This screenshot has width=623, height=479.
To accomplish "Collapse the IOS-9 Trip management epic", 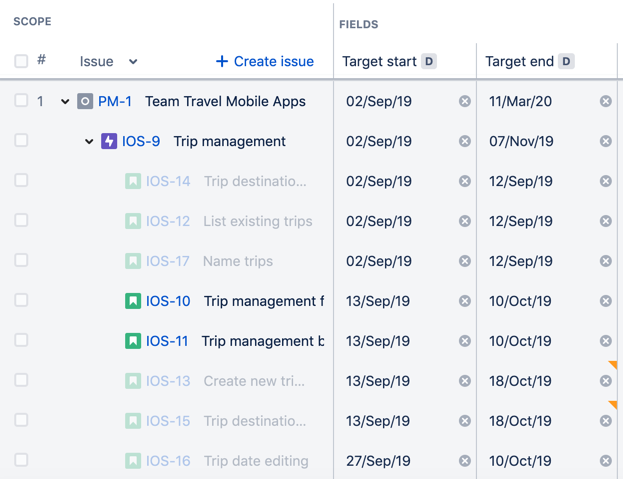I will [x=89, y=141].
